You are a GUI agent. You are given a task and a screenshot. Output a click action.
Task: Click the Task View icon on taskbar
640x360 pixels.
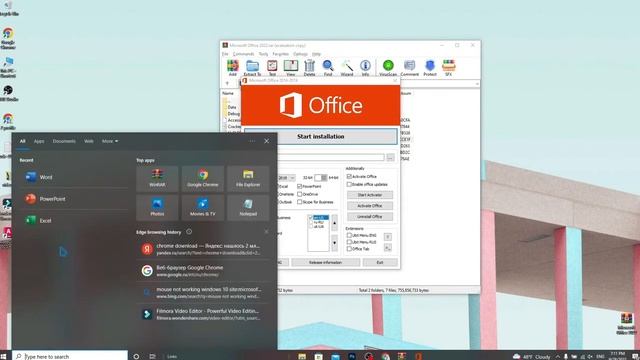pyautogui.click(x=152, y=356)
